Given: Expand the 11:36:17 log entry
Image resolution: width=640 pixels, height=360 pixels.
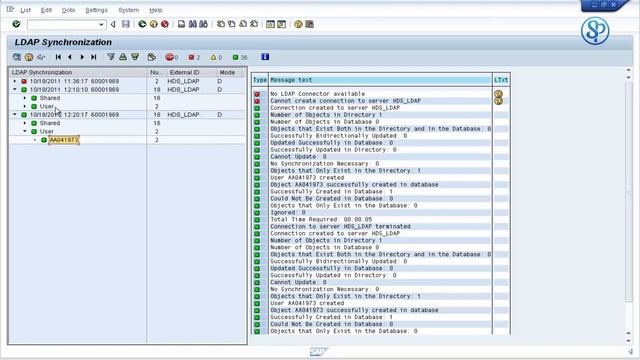Looking at the screenshot, I should pos(15,81).
